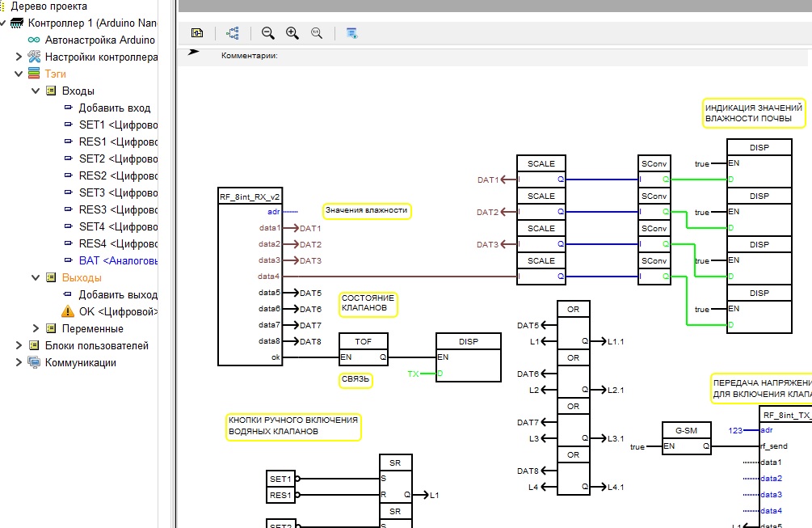The image size is (812, 528).
Task: Expand the Коммуникации node
Action: point(19,362)
